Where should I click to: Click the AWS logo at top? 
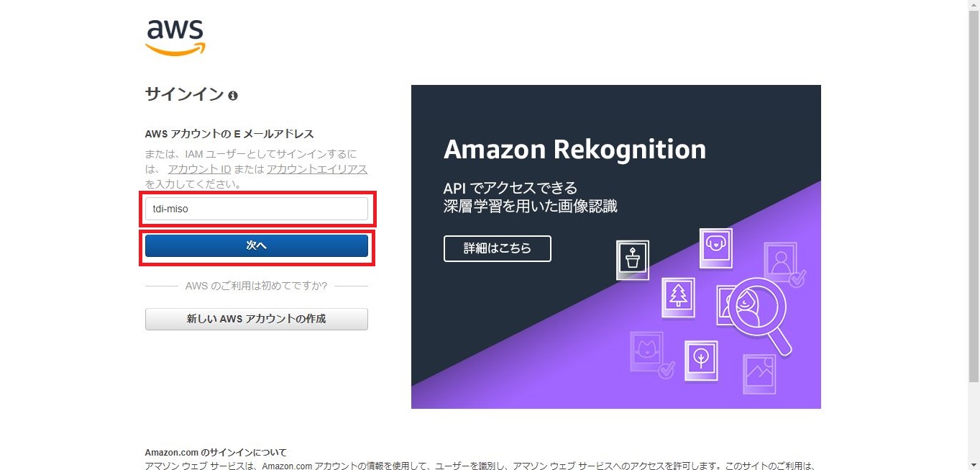pyautogui.click(x=175, y=37)
